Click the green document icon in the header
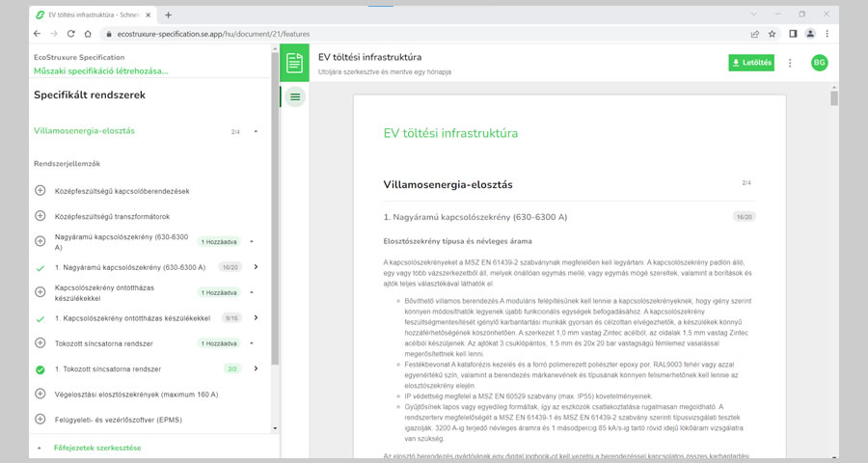The height and width of the screenshot is (463, 868). (x=294, y=63)
